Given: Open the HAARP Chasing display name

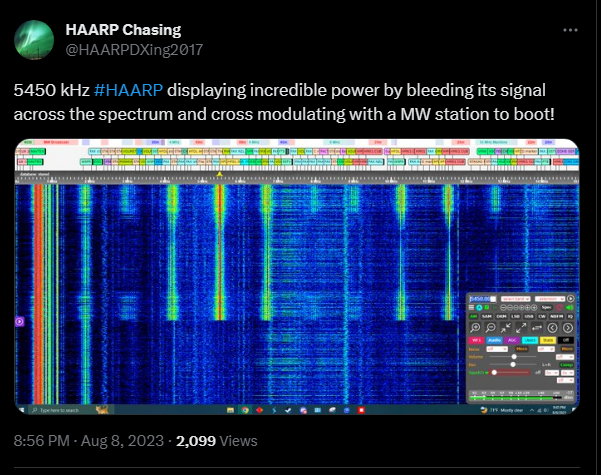Looking at the screenshot, I should (123, 30).
